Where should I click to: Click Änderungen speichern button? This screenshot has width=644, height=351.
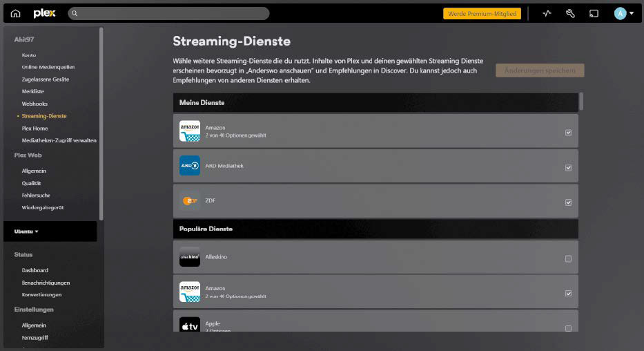pos(540,70)
